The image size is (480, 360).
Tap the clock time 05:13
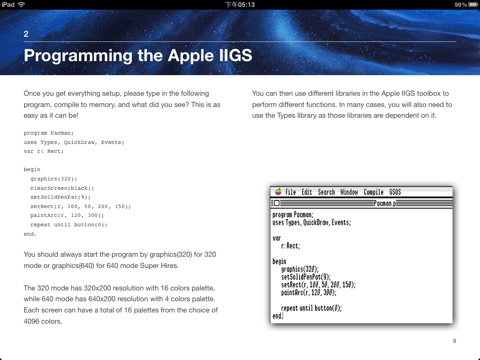(x=240, y=5)
